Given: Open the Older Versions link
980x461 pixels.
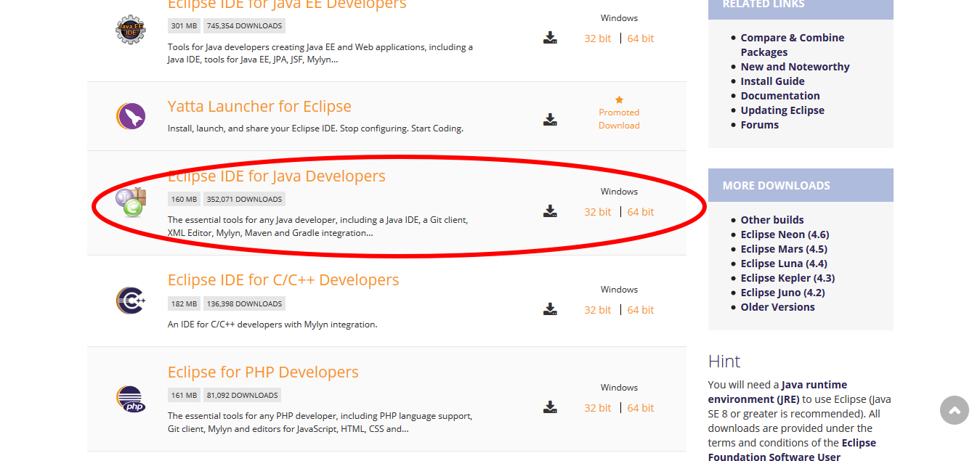Looking at the screenshot, I should coord(778,307).
